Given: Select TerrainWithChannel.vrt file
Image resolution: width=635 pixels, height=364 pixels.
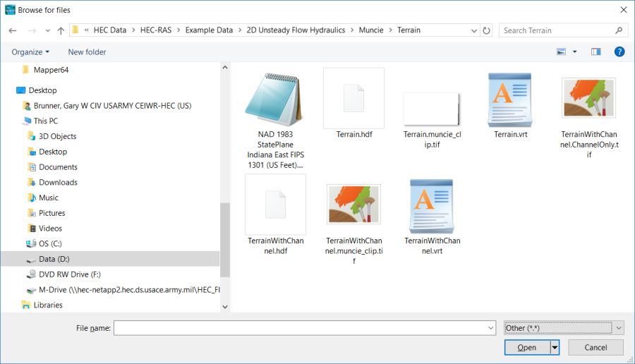Looking at the screenshot, I should coord(432,217).
